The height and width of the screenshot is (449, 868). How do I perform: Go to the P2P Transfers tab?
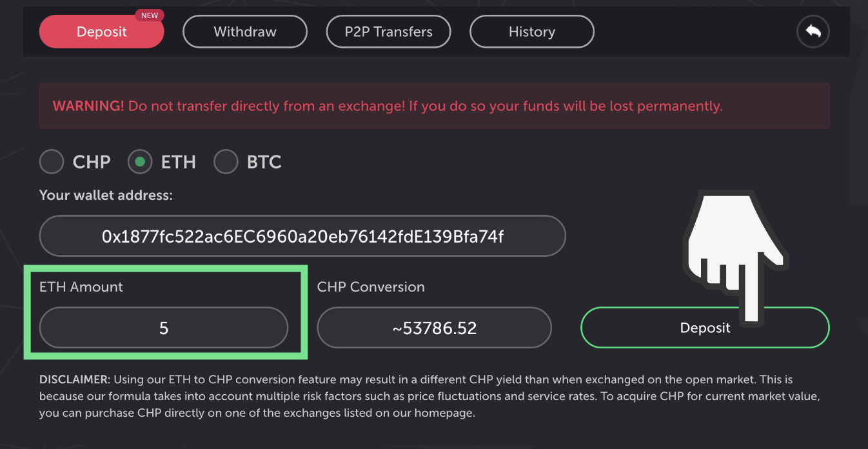pos(388,32)
